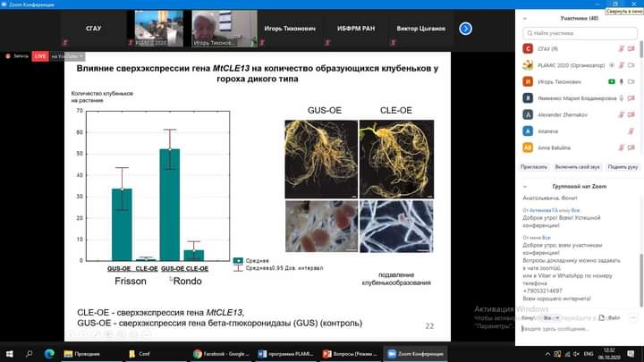Click Alexander Zhernakov avatar icon

click(x=528, y=114)
